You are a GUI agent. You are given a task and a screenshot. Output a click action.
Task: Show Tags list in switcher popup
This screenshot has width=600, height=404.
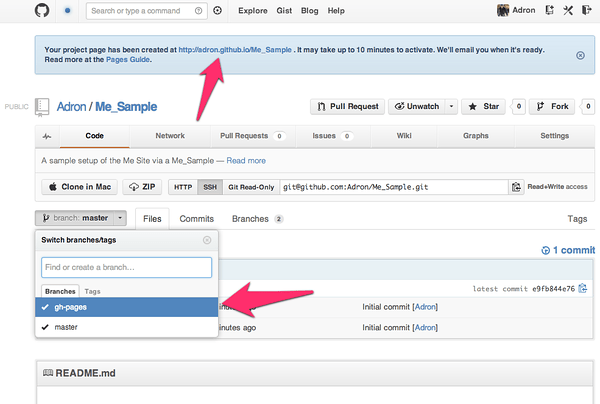pyautogui.click(x=92, y=292)
